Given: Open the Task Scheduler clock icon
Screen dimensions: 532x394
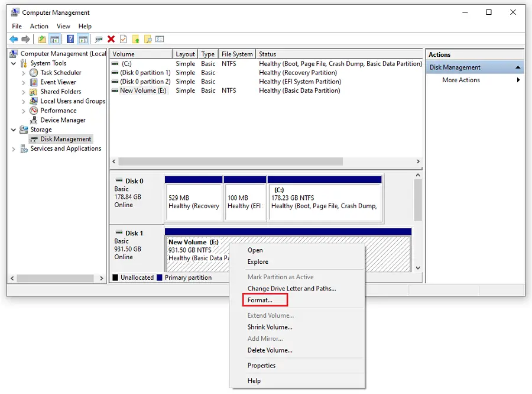Looking at the screenshot, I should pos(34,73).
